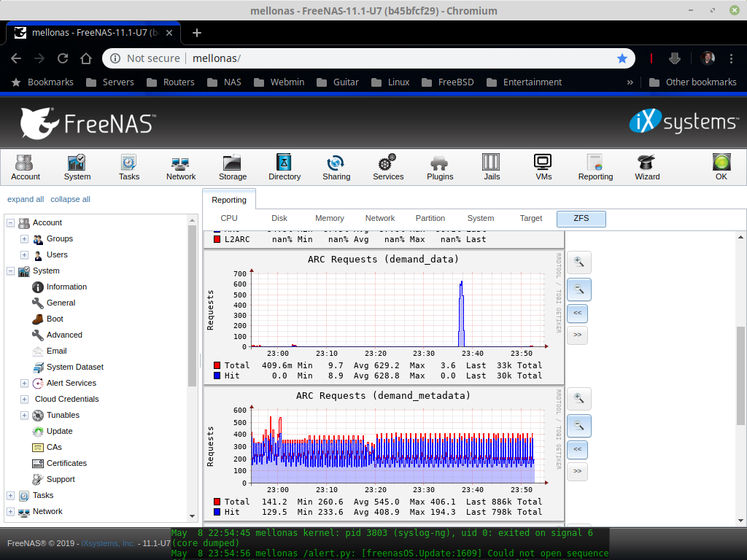The width and height of the screenshot is (747, 560).
Task: Click the tree panel vertical scrollbar
Action: click(x=192, y=305)
